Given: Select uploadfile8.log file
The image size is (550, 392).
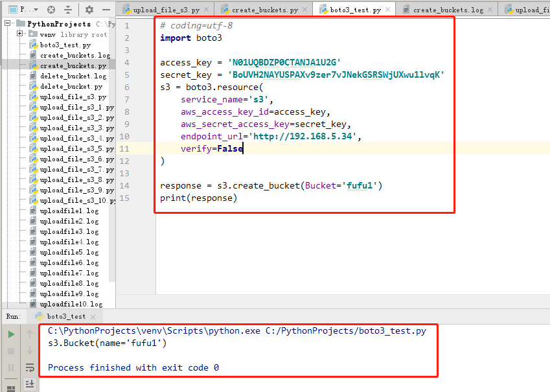Looking at the screenshot, I should 69,283.
